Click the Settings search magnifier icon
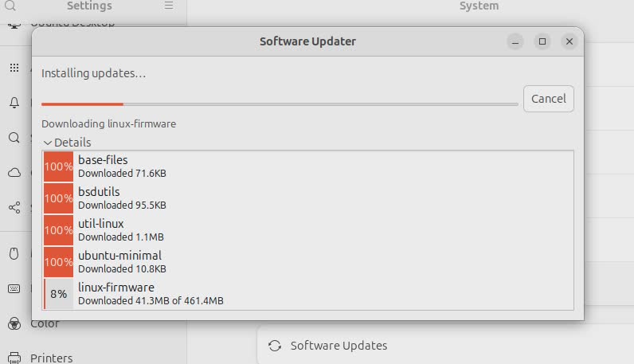The width and height of the screenshot is (634, 364). (11, 6)
